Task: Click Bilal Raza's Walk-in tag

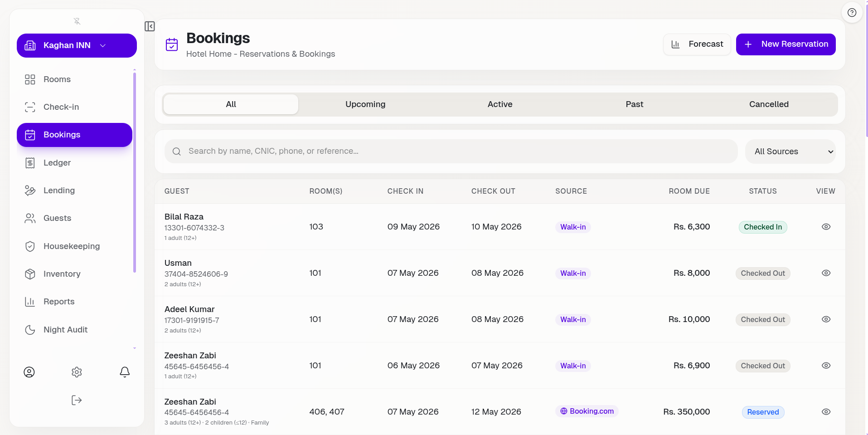Action: click(573, 227)
